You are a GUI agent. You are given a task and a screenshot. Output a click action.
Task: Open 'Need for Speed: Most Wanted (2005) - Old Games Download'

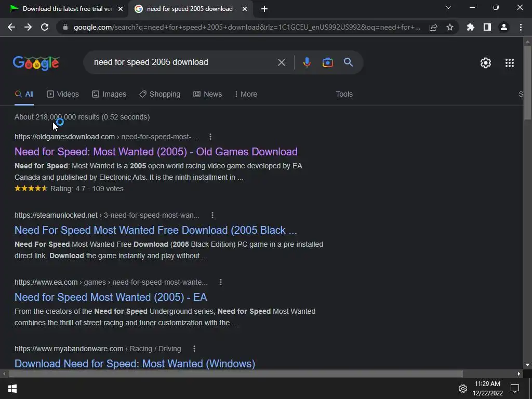coord(156,152)
